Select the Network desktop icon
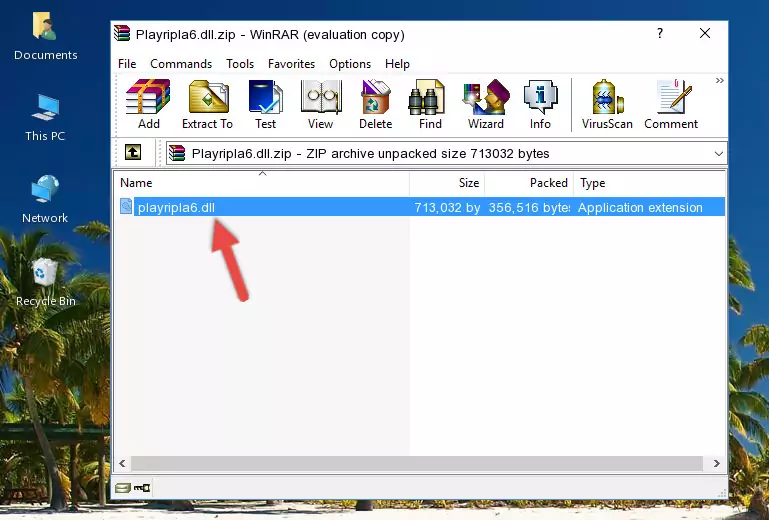The image size is (769, 520). click(x=45, y=199)
